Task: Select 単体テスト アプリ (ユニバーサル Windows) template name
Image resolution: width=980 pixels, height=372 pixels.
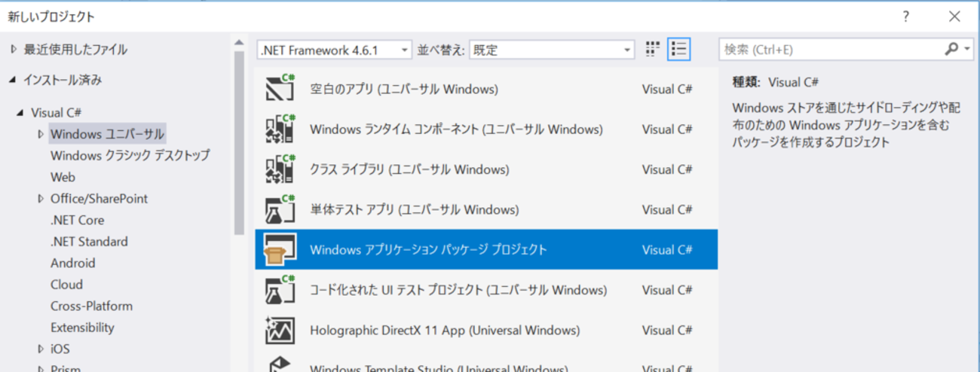Action: click(414, 209)
